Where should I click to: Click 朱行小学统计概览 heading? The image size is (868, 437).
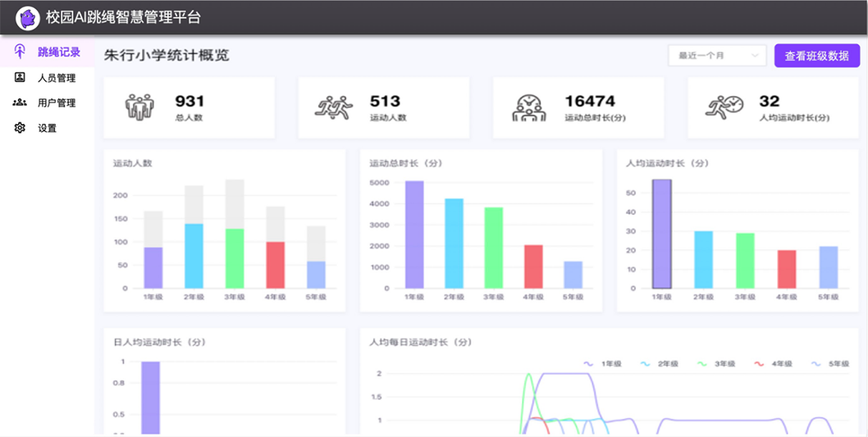pos(167,55)
